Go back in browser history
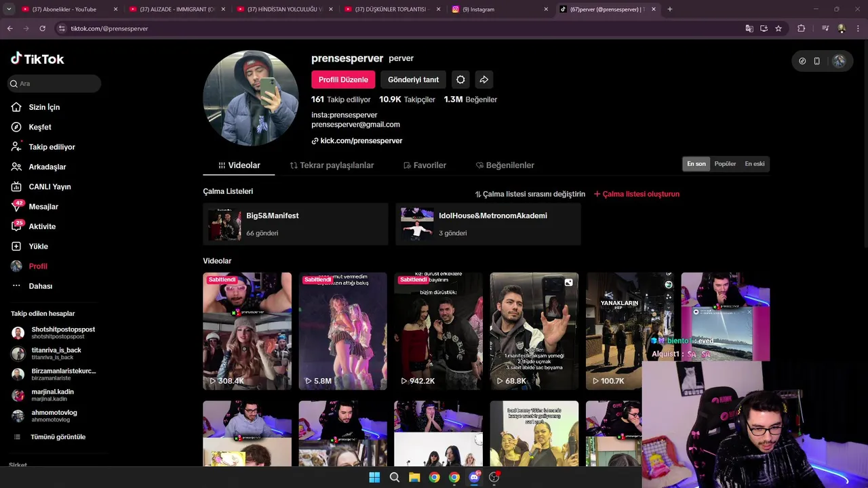868x488 pixels. pyautogui.click(x=9, y=28)
